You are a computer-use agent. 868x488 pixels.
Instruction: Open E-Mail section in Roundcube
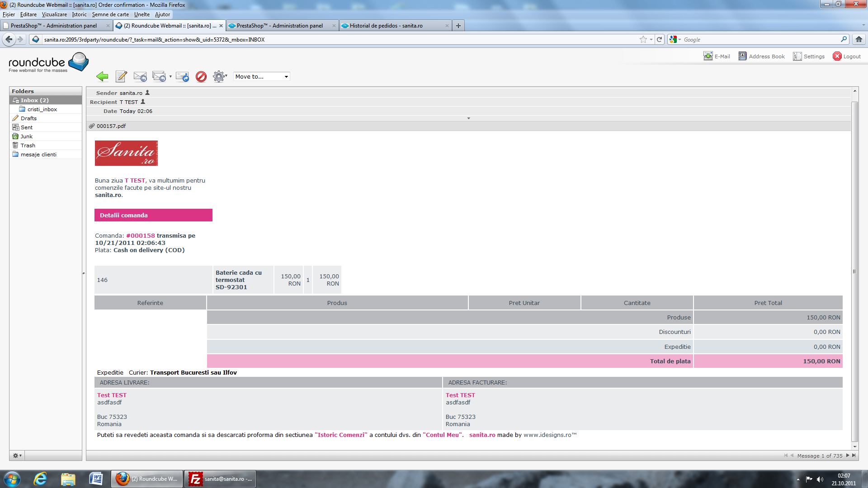[x=717, y=56]
